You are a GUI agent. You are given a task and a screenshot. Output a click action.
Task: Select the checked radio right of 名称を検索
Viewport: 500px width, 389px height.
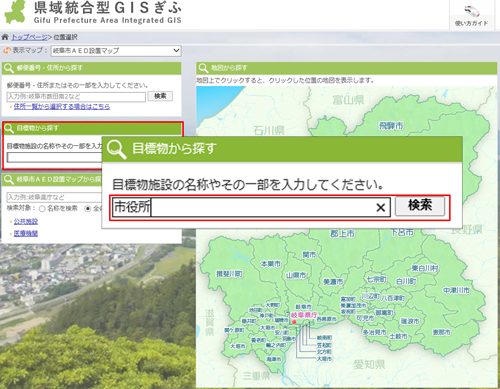click(88, 209)
